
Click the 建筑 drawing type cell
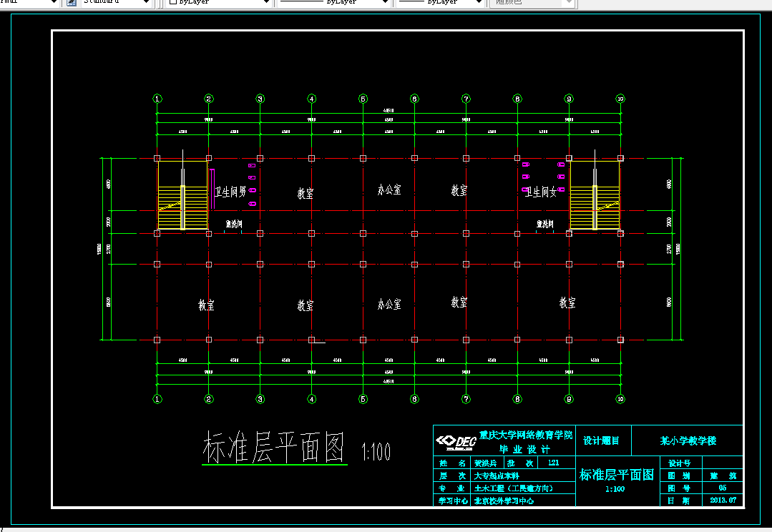coord(723,476)
